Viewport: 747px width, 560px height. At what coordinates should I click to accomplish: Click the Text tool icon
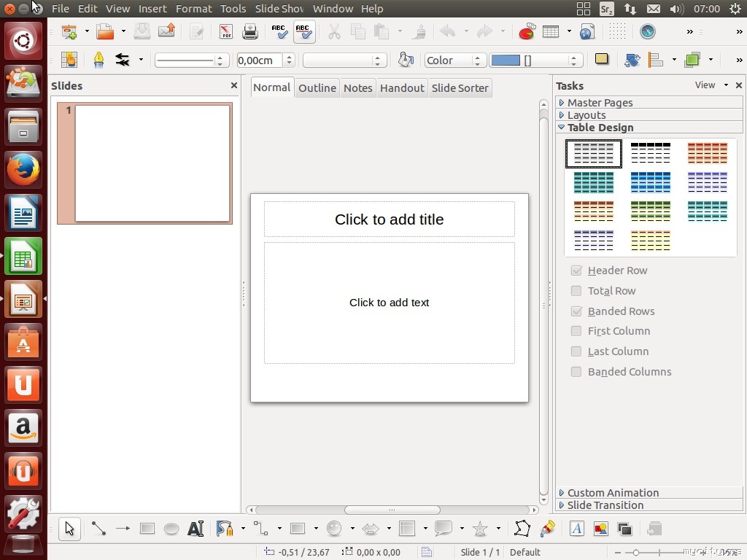pos(196,529)
